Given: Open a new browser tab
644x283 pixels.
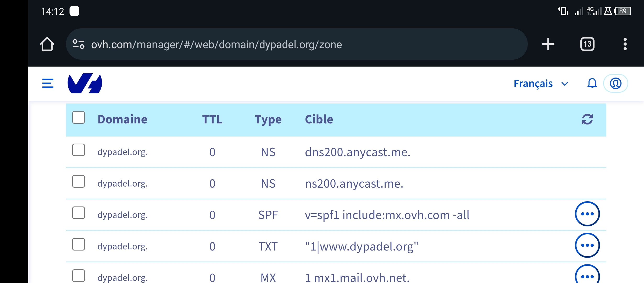Looking at the screenshot, I should pyautogui.click(x=548, y=44).
